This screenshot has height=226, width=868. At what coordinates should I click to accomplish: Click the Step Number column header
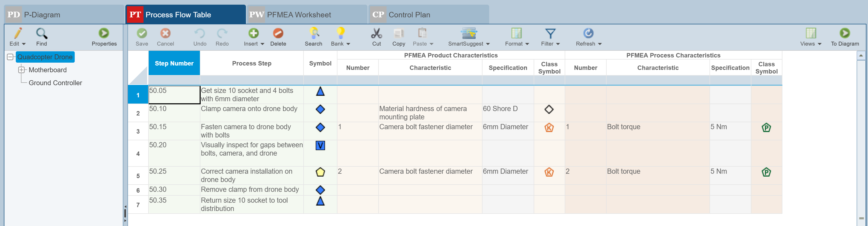(174, 63)
